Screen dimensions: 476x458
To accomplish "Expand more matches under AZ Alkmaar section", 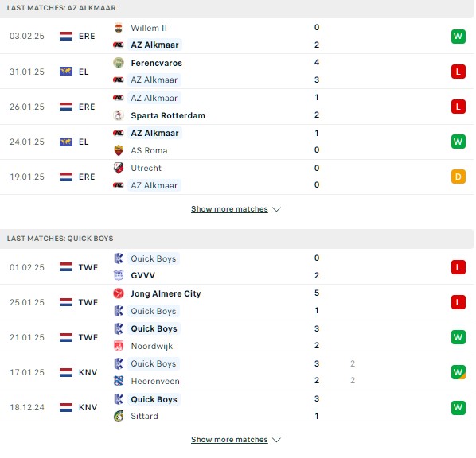I will click(x=229, y=209).
